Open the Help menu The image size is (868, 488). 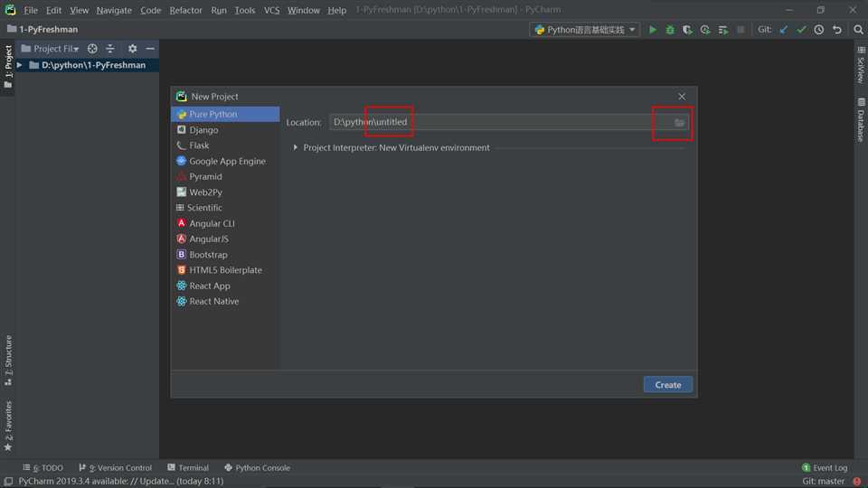336,10
